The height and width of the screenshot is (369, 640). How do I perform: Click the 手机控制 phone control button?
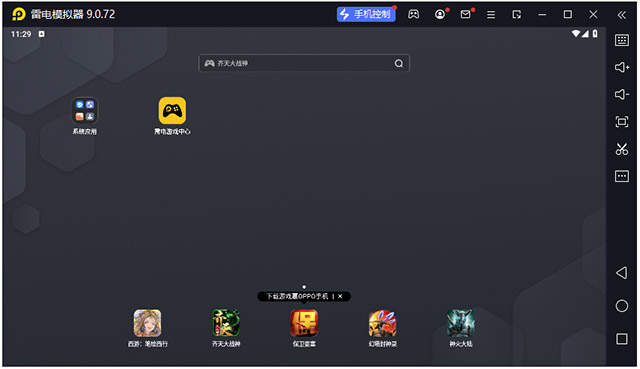pos(366,14)
